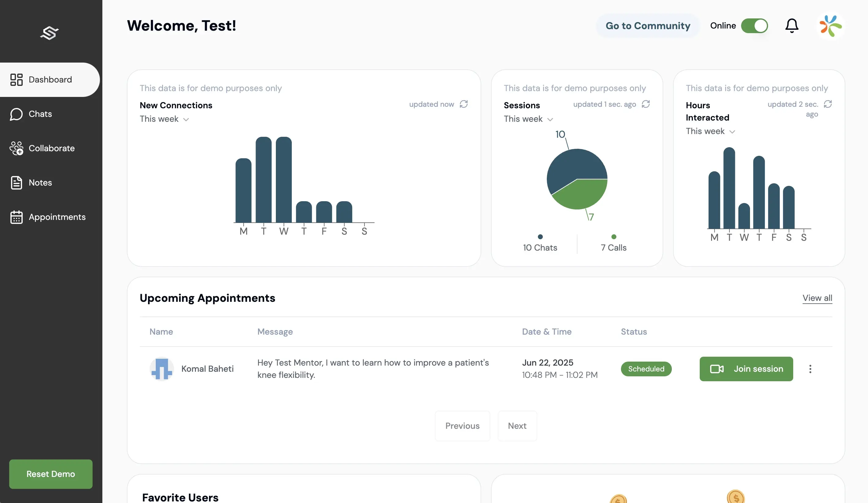Image resolution: width=868 pixels, height=503 pixels.
Task: Open the Notes menu item
Action: [50, 183]
